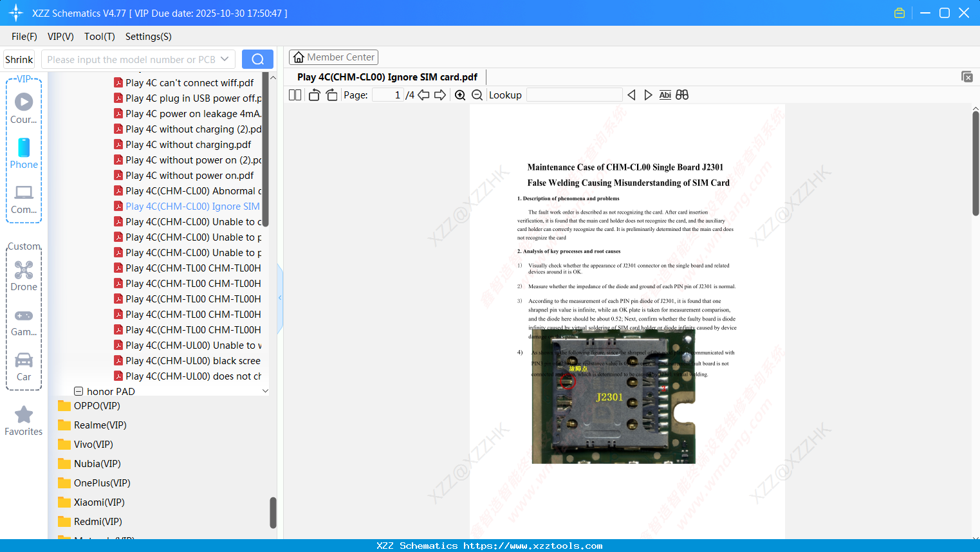Open 'Play 4C can't connect wiff.pdf'
980x552 pixels.
(184, 83)
